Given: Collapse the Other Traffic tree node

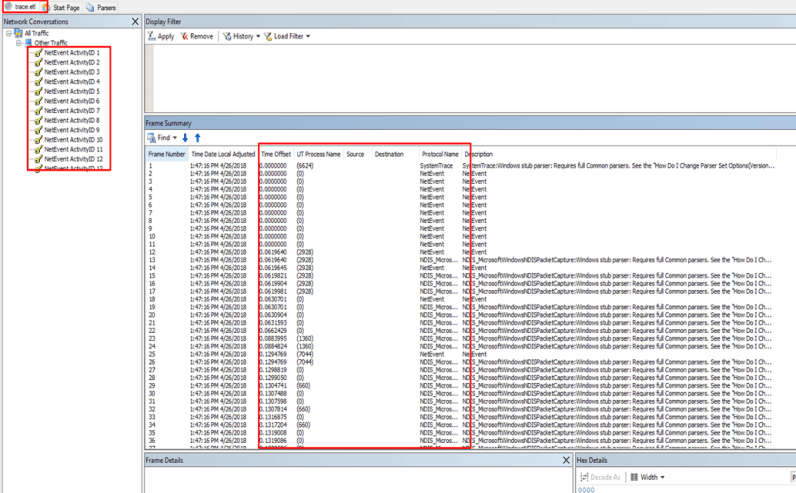Looking at the screenshot, I should pyautogui.click(x=18, y=43).
